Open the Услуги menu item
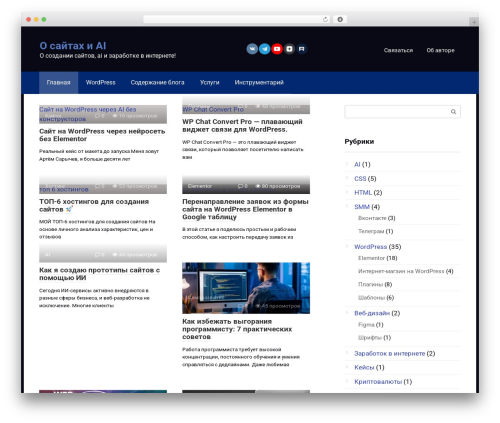This screenshot has height=423, width=500. (x=210, y=82)
